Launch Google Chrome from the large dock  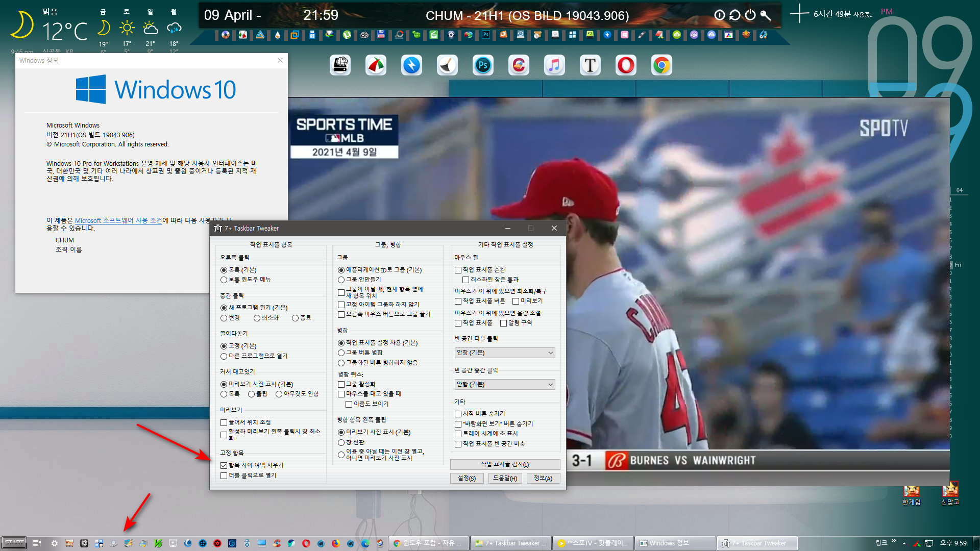pos(661,65)
